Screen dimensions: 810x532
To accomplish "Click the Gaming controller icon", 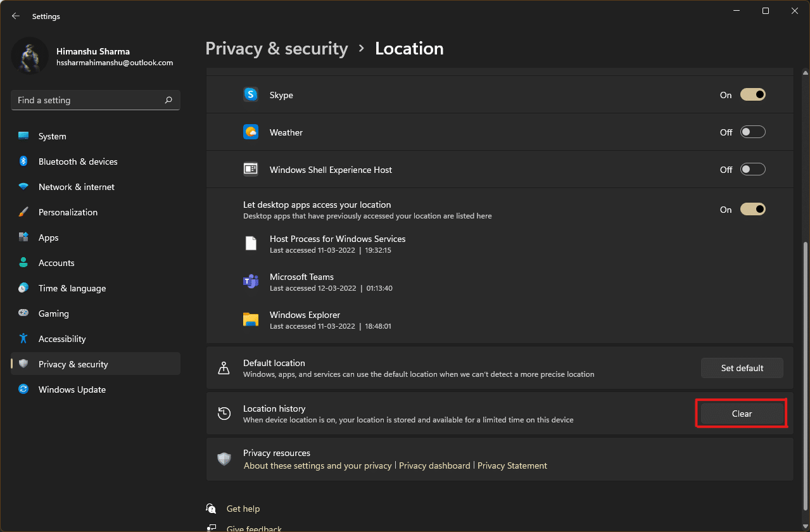I will coord(23,313).
